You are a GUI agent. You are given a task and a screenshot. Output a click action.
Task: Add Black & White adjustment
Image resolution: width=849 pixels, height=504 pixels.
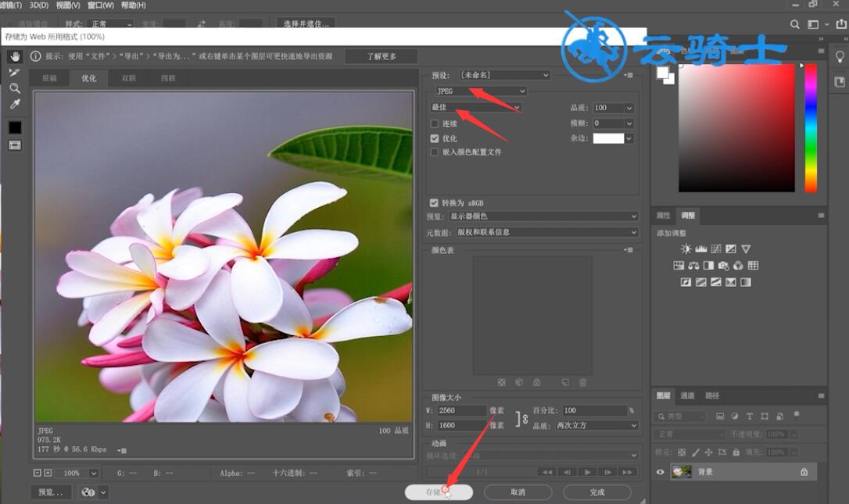[x=708, y=265]
